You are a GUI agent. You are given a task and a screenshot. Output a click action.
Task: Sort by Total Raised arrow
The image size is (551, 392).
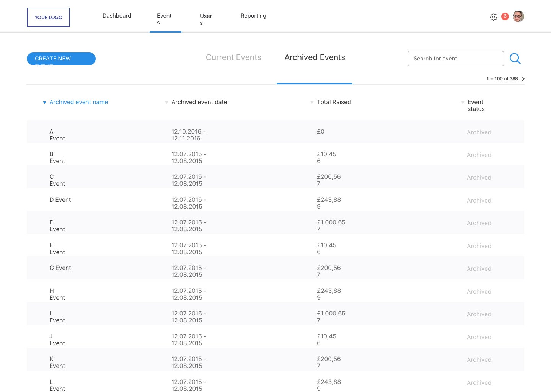pos(312,103)
